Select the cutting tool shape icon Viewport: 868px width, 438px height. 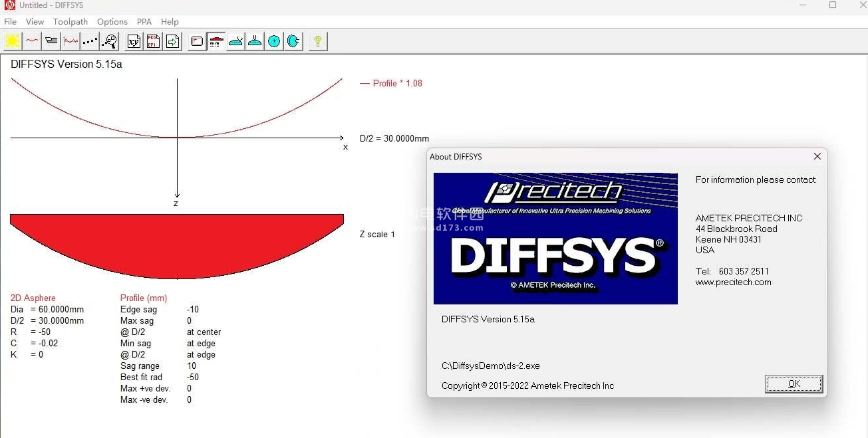[51, 41]
